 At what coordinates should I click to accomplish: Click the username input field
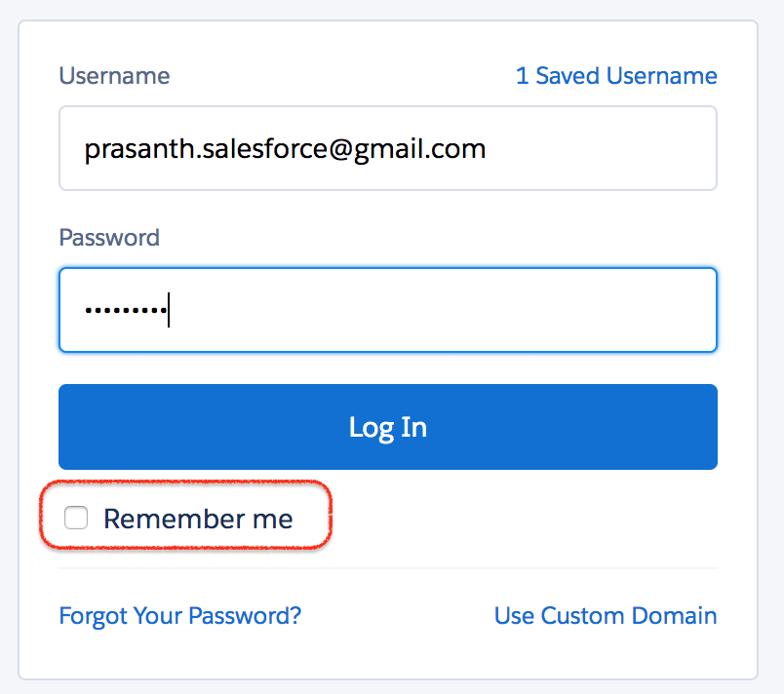point(388,148)
